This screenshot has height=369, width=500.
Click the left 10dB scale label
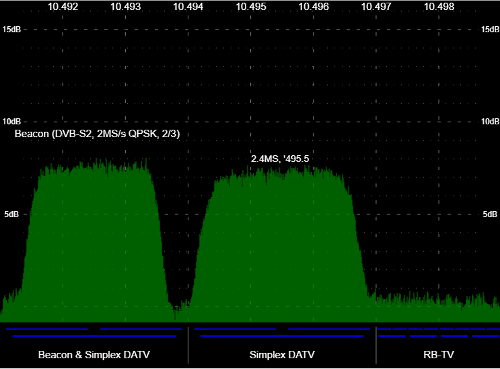point(12,121)
